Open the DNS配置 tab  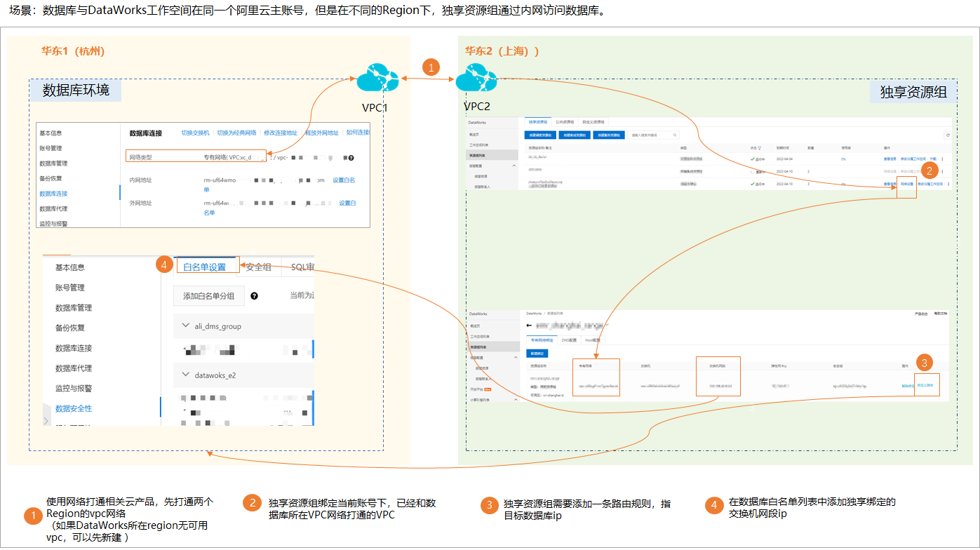click(569, 340)
